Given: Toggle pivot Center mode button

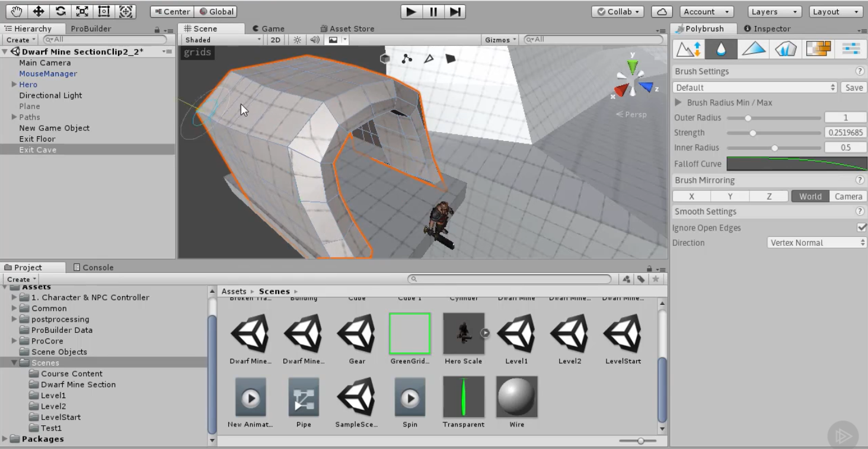Looking at the screenshot, I should 172,12.
